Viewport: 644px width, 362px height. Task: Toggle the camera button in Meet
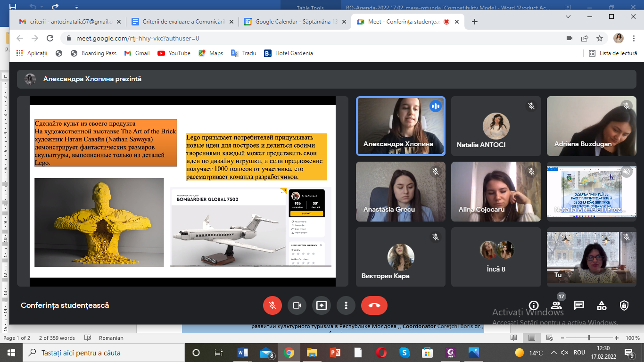[x=297, y=305]
